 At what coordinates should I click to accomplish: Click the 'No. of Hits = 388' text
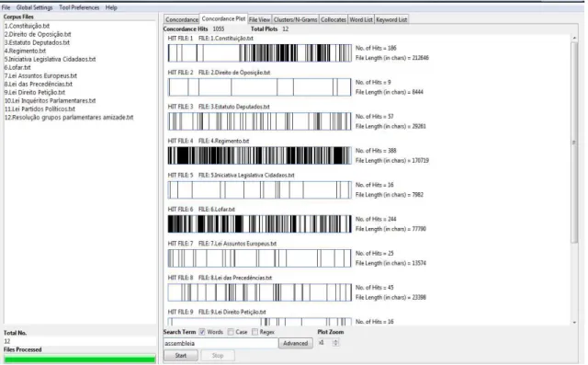pyautogui.click(x=376, y=151)
